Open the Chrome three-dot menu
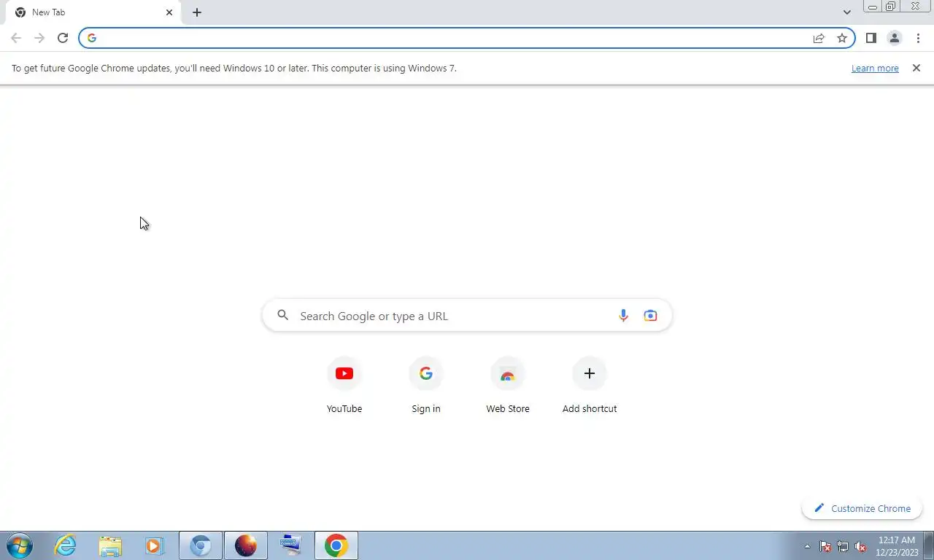Image resolution: width=934 pixels, height=560 pixels. [x=918, y=38]
